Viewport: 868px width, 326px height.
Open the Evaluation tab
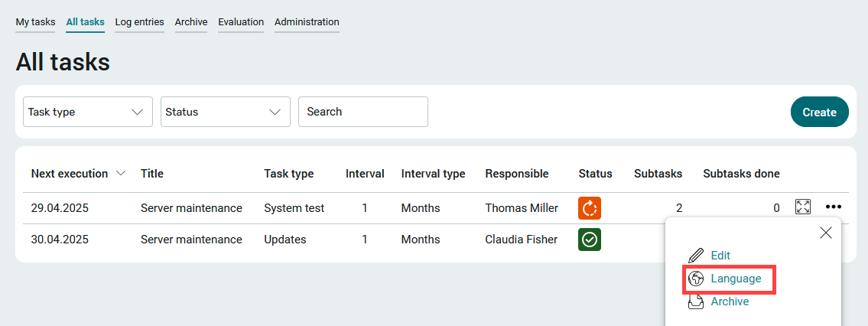click(x=241, y=22)
